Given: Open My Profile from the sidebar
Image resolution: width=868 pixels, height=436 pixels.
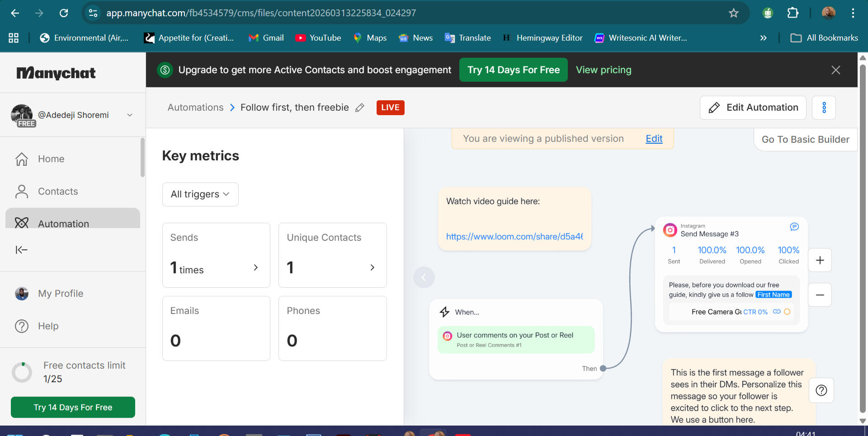Looking at the screenshot, I should [60, 293].
